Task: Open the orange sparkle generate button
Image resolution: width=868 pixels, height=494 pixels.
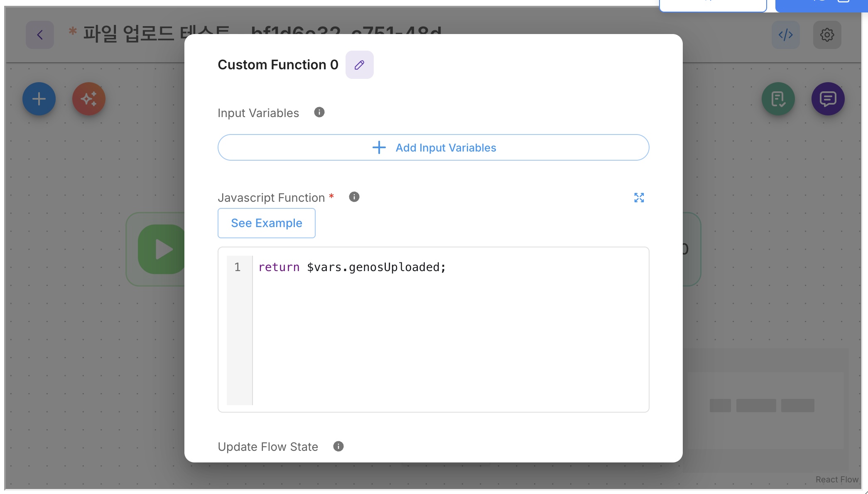Action: 89,99
